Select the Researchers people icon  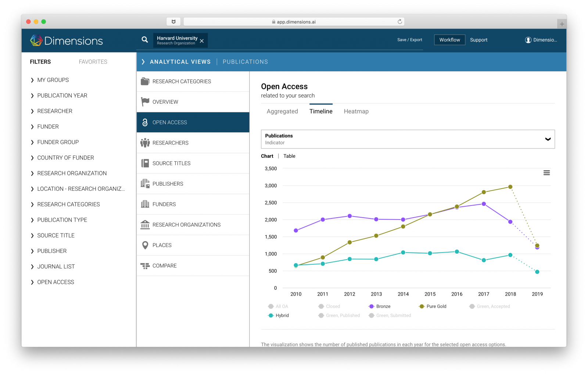[x=145, y=143]
